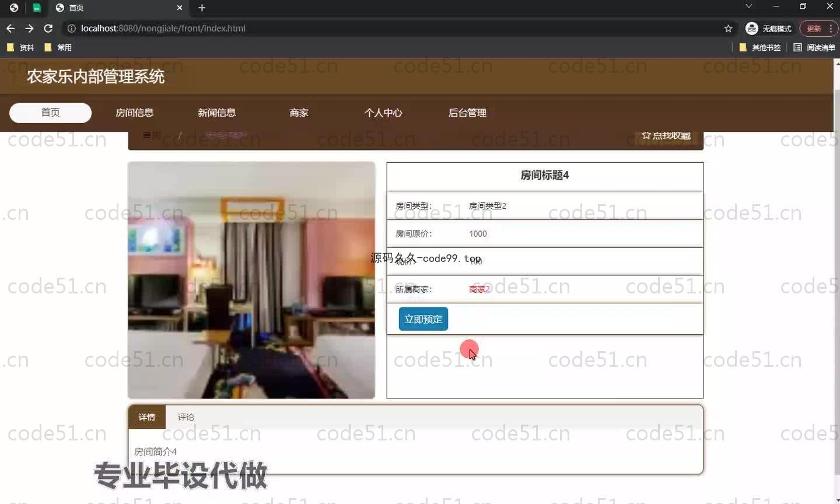Switch to the 评论 tab
Image resolution: width=840 pixels, height=504 pixels.
coord(186,417)
